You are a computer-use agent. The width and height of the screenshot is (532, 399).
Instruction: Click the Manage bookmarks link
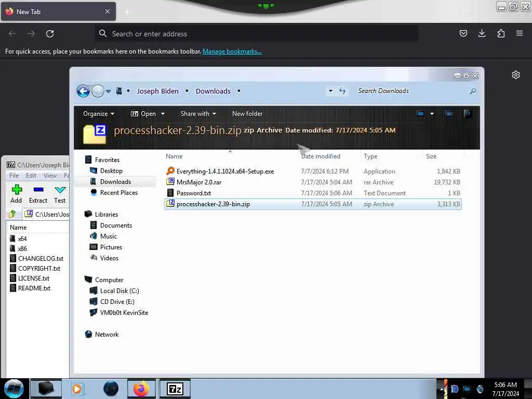[x=232, y=51]
